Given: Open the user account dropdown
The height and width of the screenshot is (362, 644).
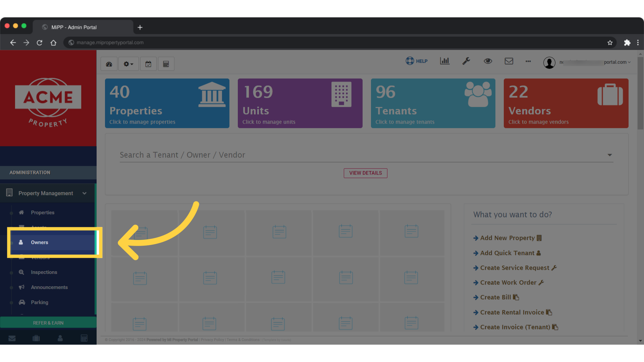Looking at the screenshot, I should [587, 62].
